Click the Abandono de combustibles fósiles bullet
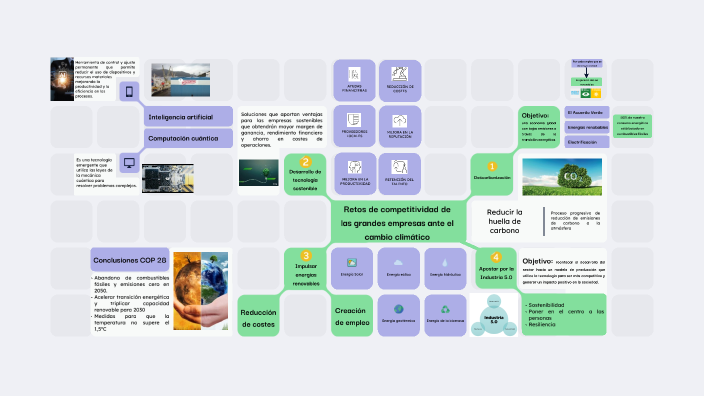 click(131, 284)
